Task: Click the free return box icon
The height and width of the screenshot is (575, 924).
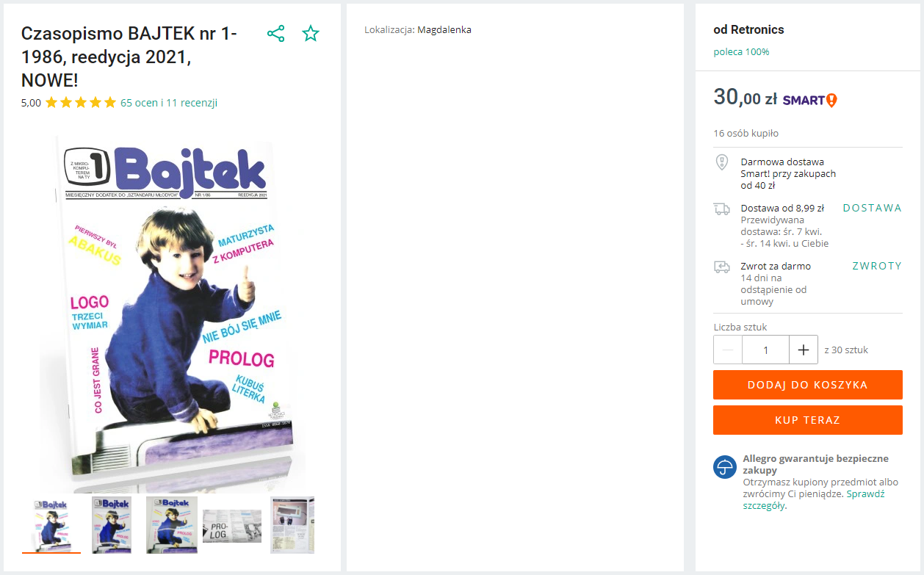Action: point(721,267)
